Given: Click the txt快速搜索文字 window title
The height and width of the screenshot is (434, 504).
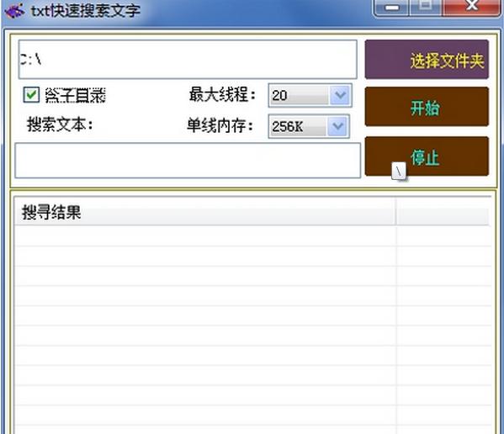Looking at the screenshot, I should (86, 11).
